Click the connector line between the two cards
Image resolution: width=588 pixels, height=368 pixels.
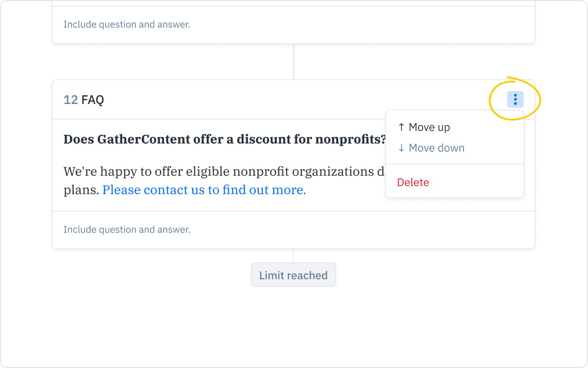coord(294,62)
